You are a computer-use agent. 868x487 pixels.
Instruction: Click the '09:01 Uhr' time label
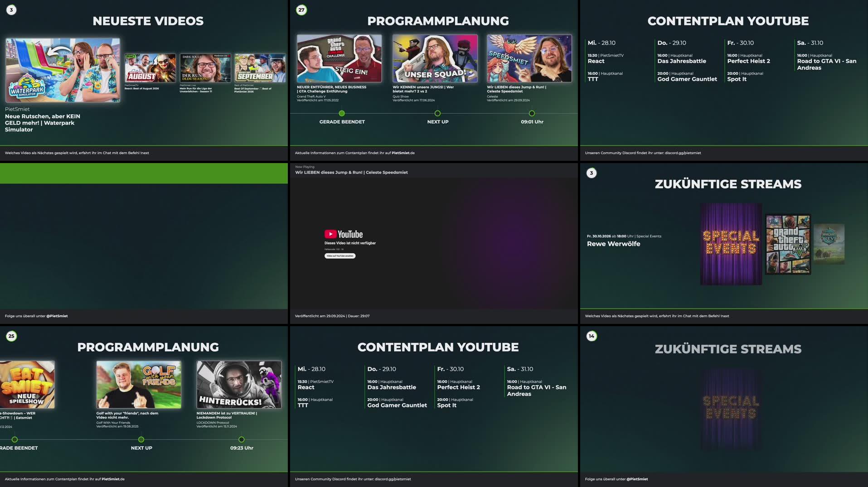(x=532, y=122)
